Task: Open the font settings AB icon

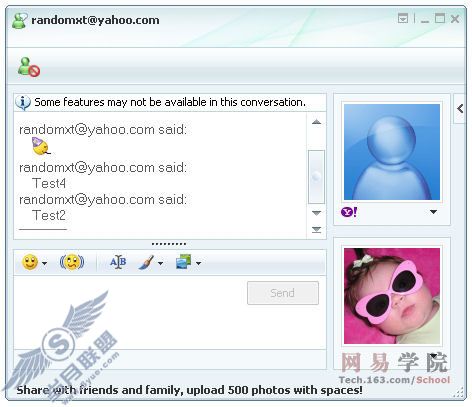Action: point(118,262)
